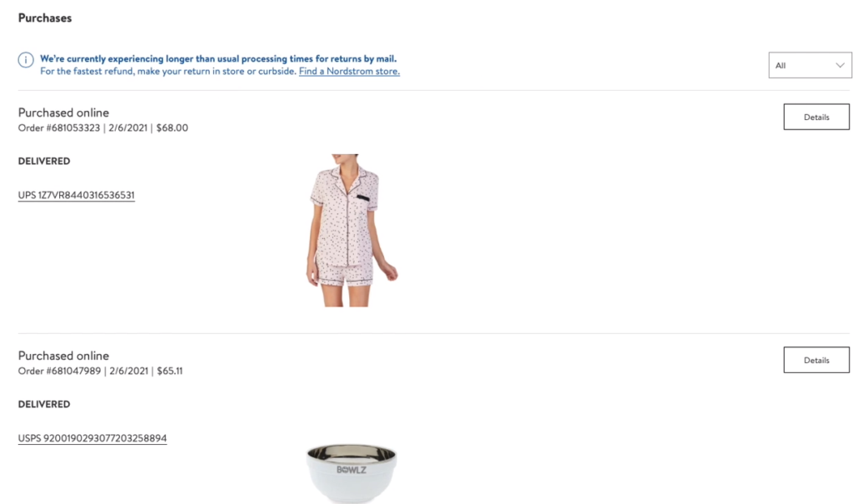Screen dimensions: 853x504
Task: Click Purchased online heading above the bowl order
Action: click(63, 356)
